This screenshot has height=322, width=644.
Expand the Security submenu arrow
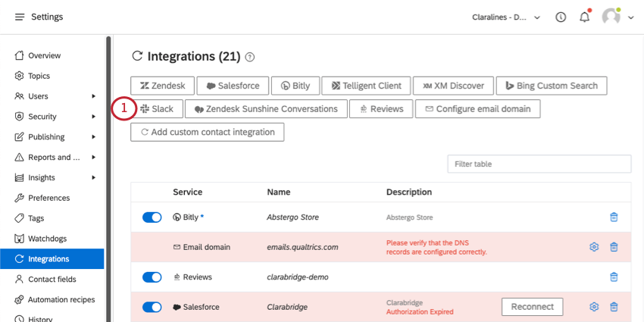pos(94,117)
